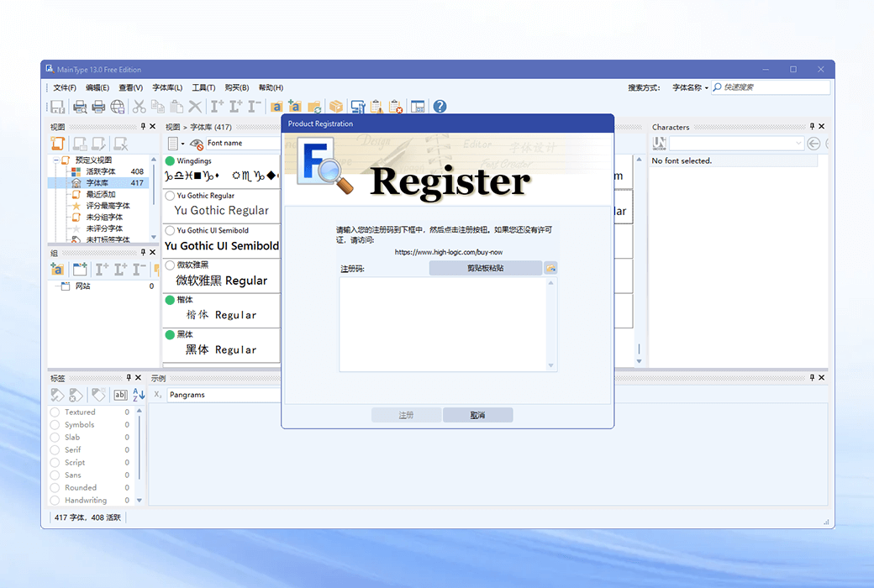Open the 工具(T) menu
The height and width of the screenshot is (588, 874).
click(203, 87)
